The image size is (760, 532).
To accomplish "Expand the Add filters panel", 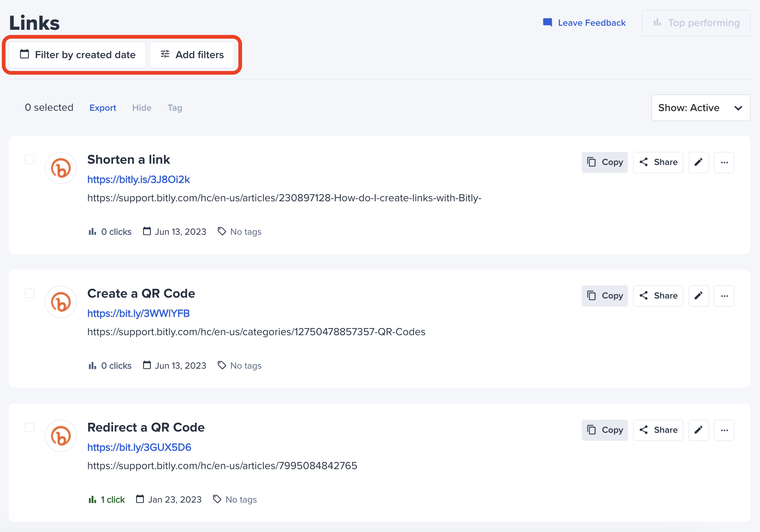I will [x=192, y=54].
